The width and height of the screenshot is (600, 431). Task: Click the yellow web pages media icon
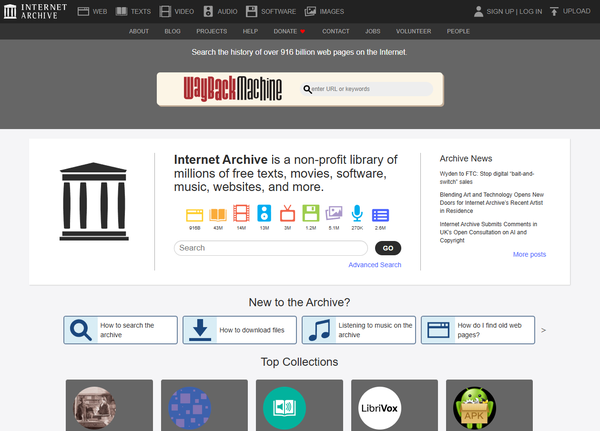tap(194, 213)
